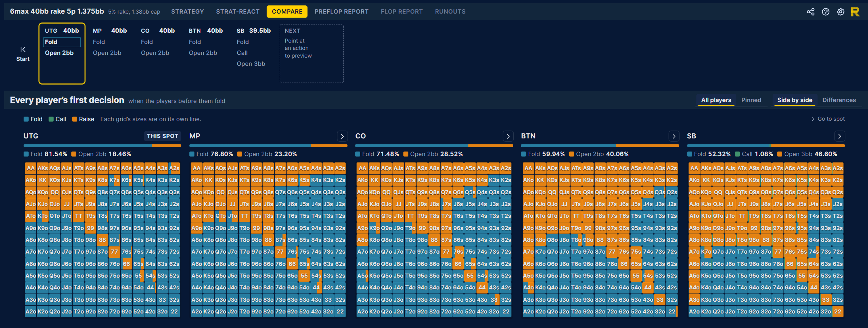Click the JJ cell in MP grid
The height and width of the screenshot is (328, 868).
(233, 204)
